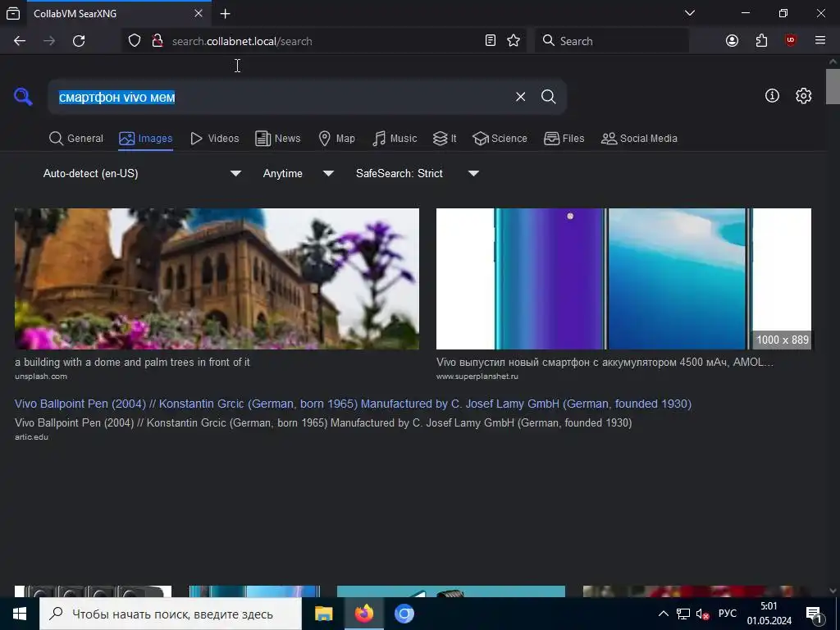The height and width of the screenshot is (630, 840).
Task: Open the tracking protection shield icon
Action: pos(135,41)
